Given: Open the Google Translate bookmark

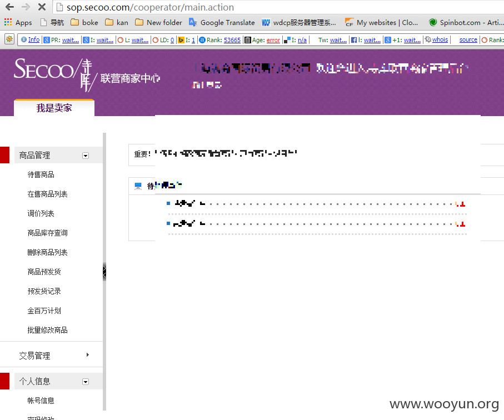Looking at the screenshot, I should 222,22.
